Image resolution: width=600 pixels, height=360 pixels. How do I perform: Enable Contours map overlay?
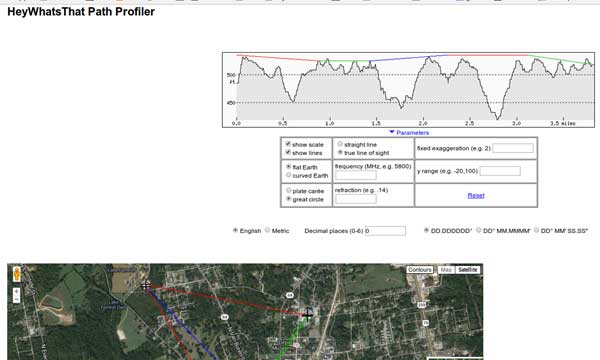[420, 270]
